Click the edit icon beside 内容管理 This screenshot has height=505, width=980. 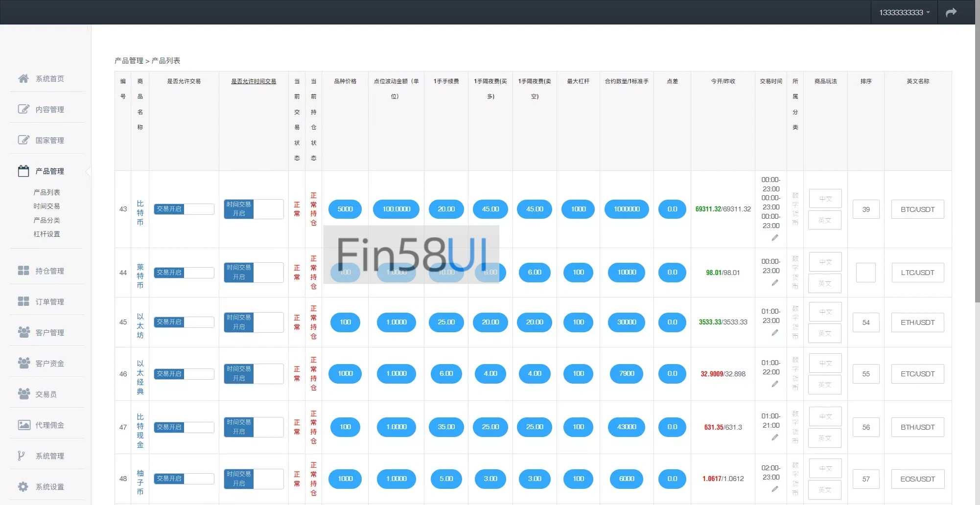click(23, 109)
